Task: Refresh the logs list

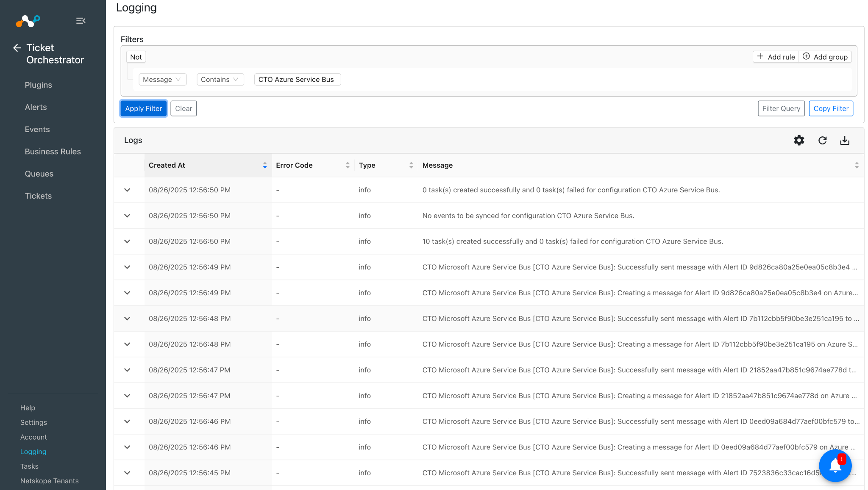Action: pos(823,141)
